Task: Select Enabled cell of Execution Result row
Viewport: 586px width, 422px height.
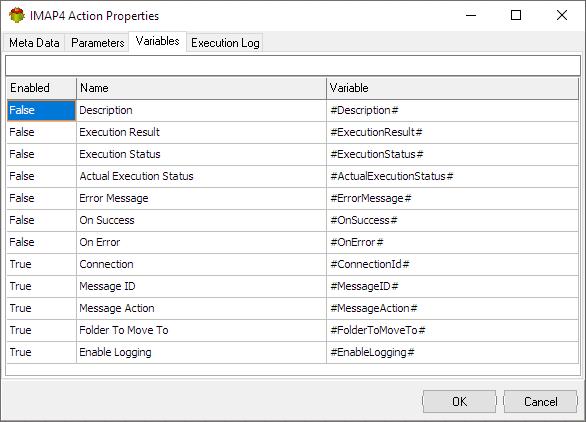Action: tap(41, 132)
